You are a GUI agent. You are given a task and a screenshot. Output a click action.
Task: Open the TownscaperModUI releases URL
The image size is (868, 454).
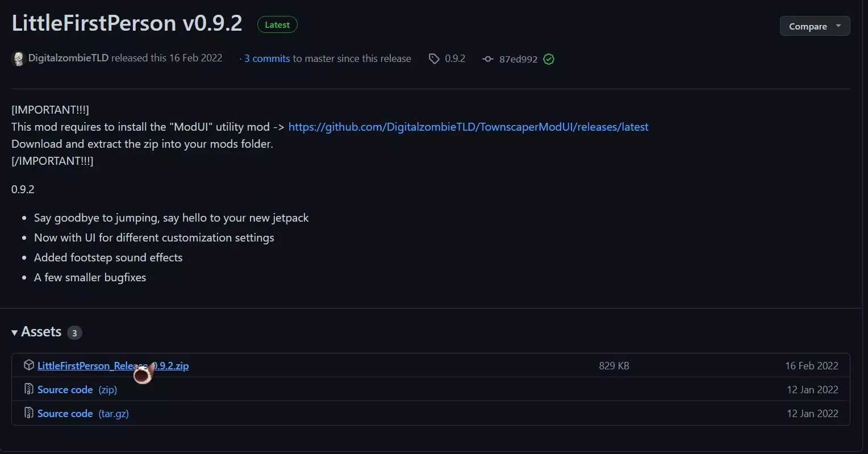pos(468,127)
